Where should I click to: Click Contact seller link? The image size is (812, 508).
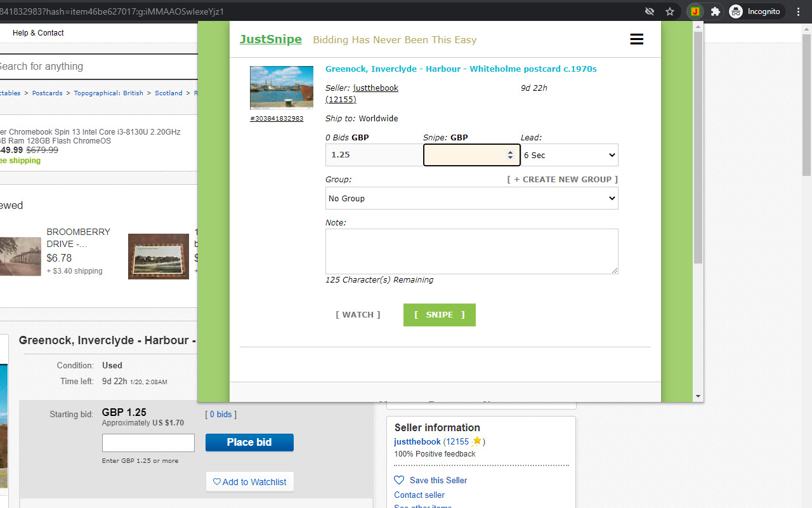(419, 495)
